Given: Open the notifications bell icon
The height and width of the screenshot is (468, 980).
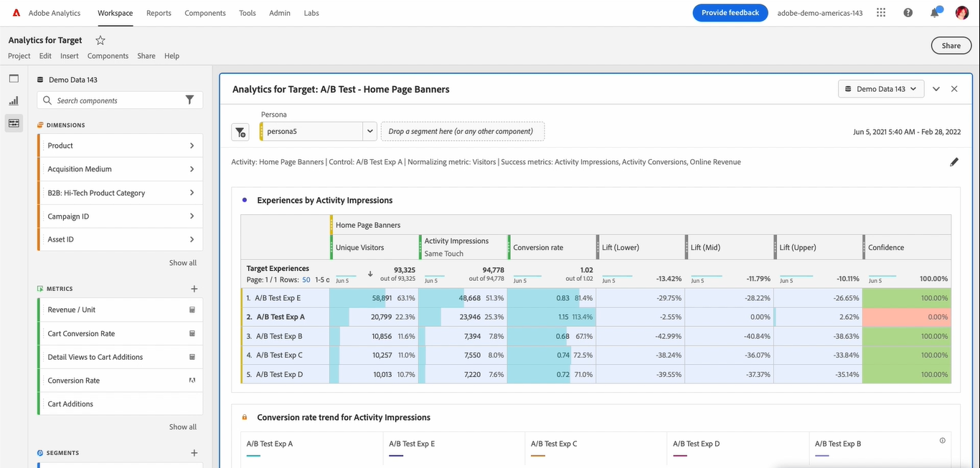Looking at the screenshot, I should pos(935,13).
